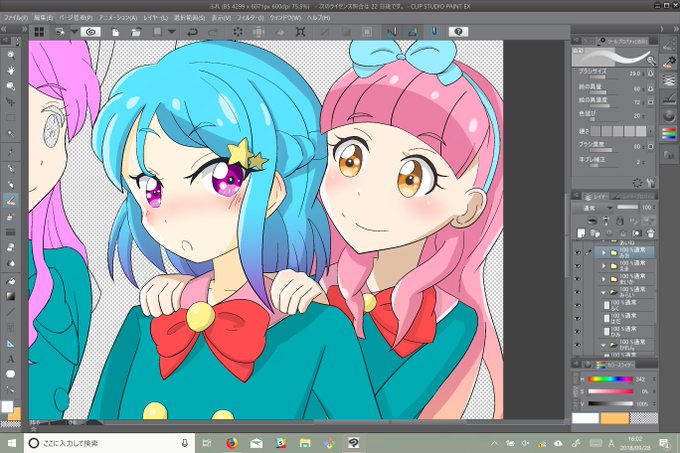Open color slider icon in right dock
The height and width of the screenshot is (453, 680).
click(x=669, y=134)
